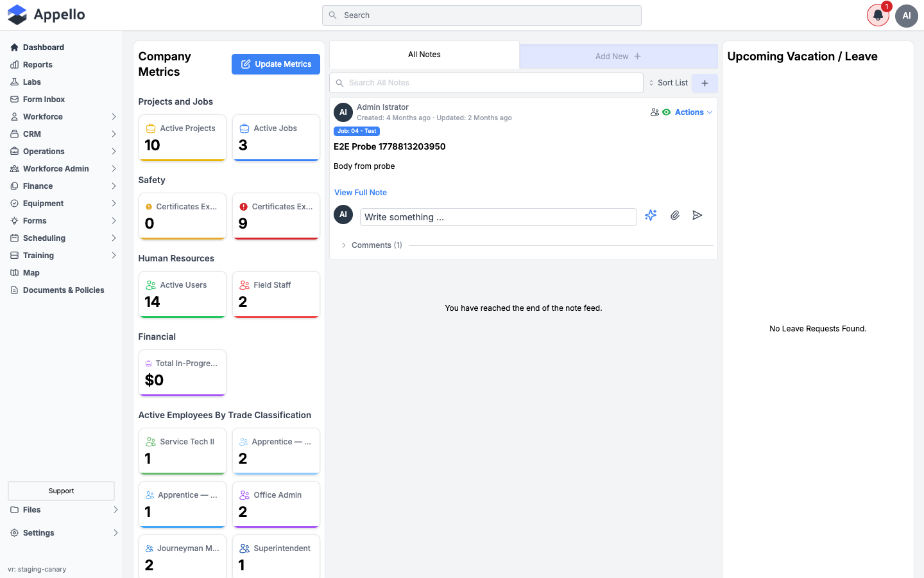Click the Settings gear icon
The width and height of the screenshot is (924, 578).
coord(14,533)
